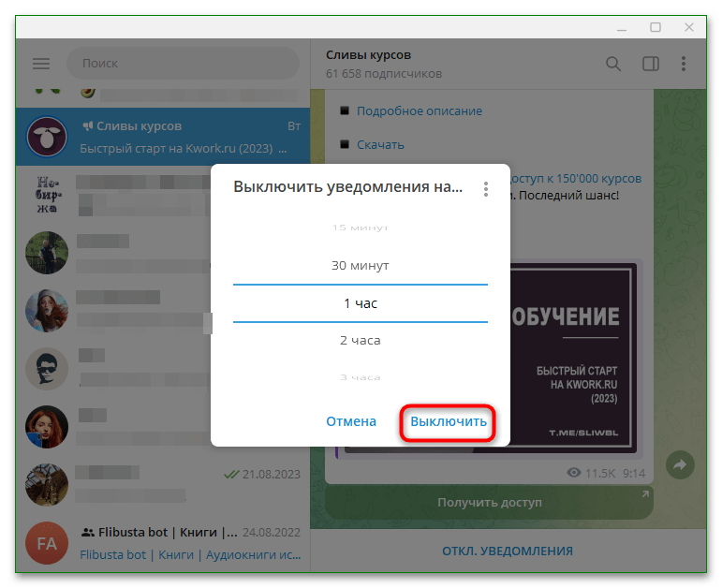Open chat with brown artwork avatar
Screen dimensions: 722x588
click(47, 485)
